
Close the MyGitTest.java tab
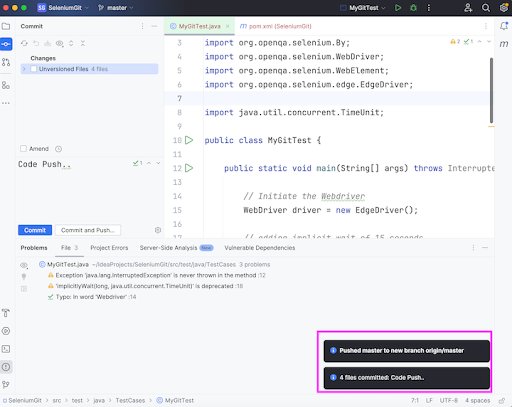[228, 26]
